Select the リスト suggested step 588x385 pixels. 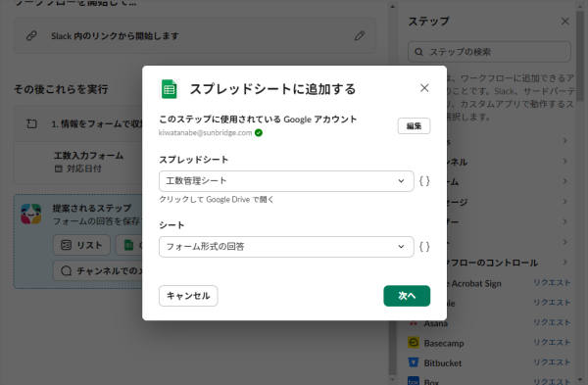(81, 245)
